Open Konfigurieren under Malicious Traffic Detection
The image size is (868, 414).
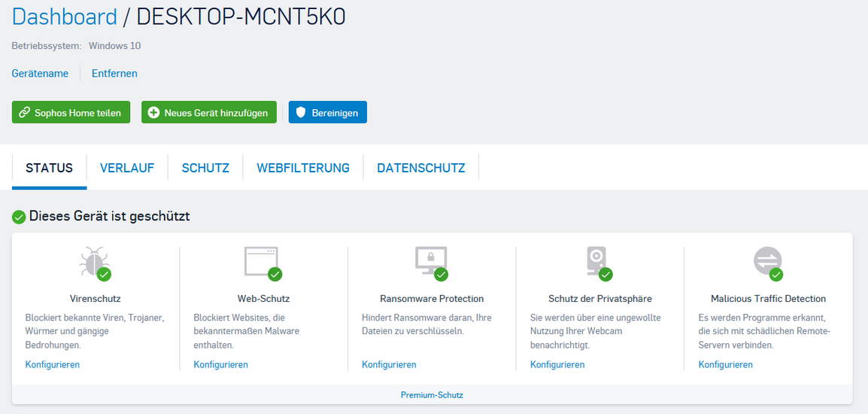[726, 364]
